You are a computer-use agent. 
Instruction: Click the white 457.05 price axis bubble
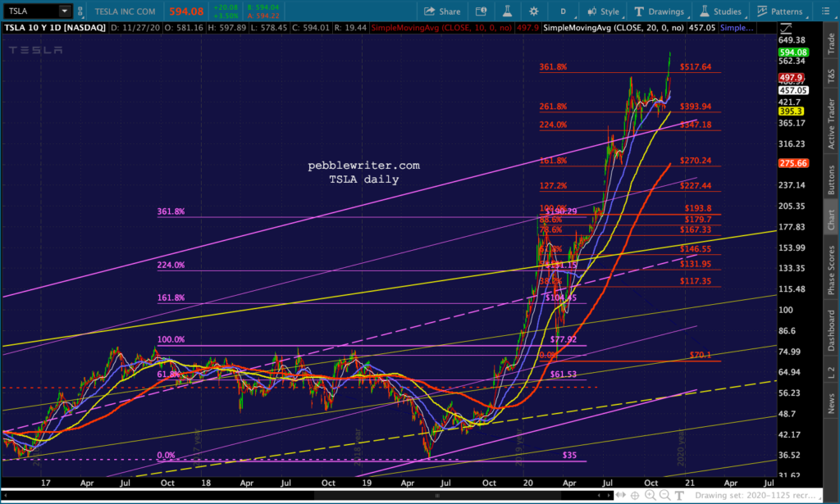pyautogui.click(x=793, y=90)
